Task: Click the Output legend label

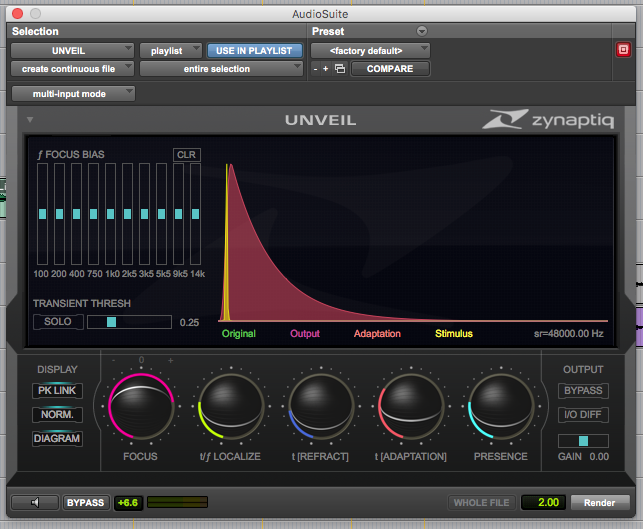Action: tap(305, 333)
